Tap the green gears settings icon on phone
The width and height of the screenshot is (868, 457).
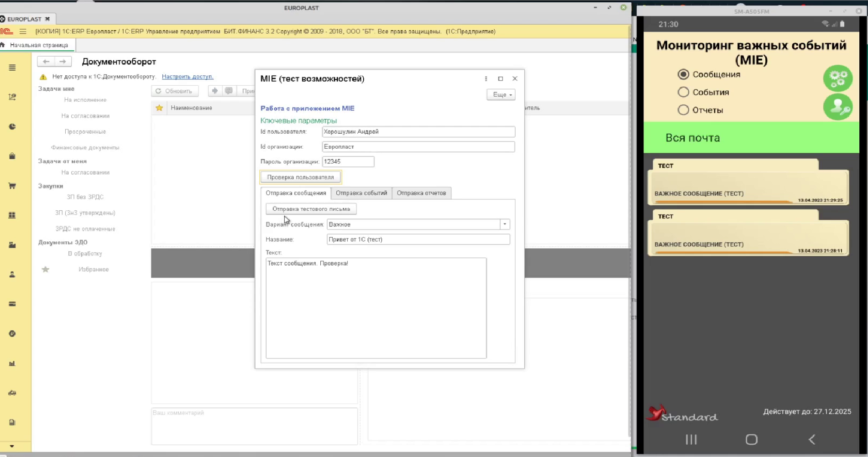pyautogui.click(x=837, y=78)
